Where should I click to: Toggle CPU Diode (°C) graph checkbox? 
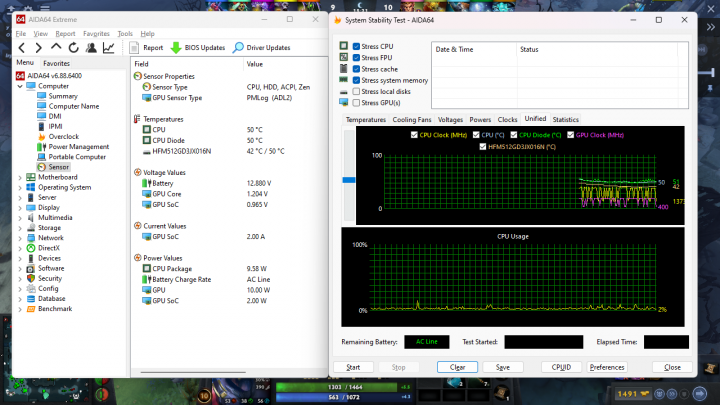[x=514, y=135]
